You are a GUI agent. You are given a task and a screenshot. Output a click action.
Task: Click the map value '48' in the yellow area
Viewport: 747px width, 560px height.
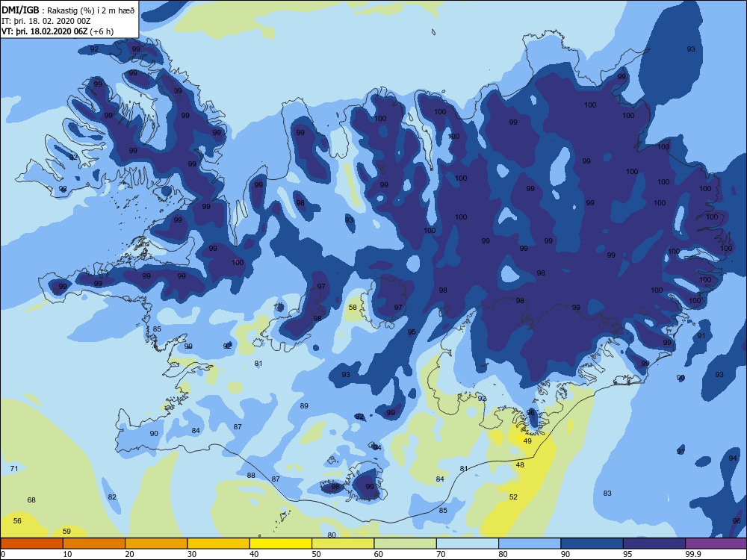(x=520, y=464)
